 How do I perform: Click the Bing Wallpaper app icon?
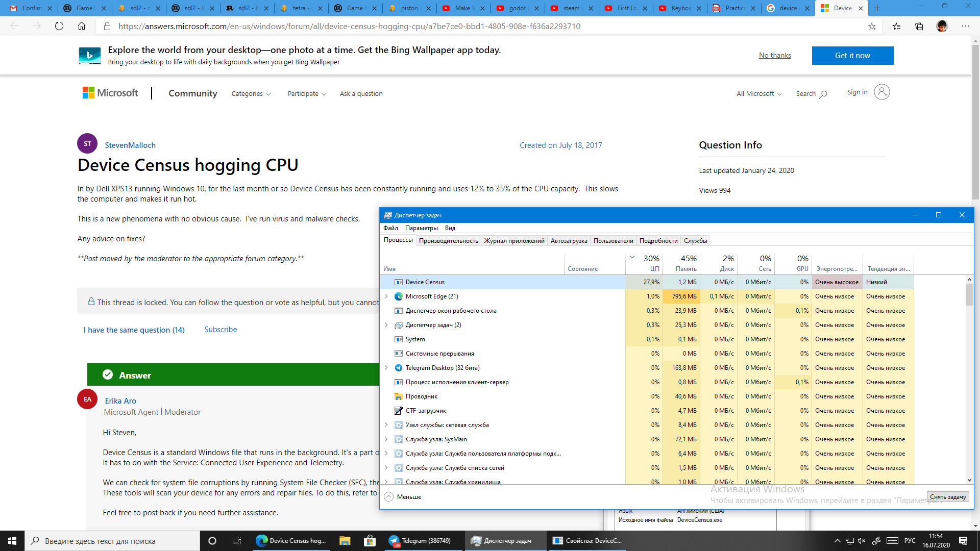(90, 55)
